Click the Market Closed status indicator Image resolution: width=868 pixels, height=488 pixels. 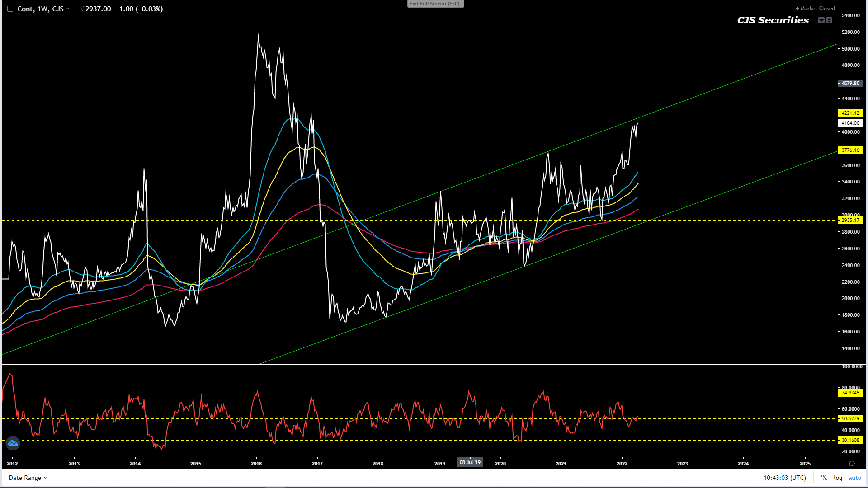pos(816,9)
